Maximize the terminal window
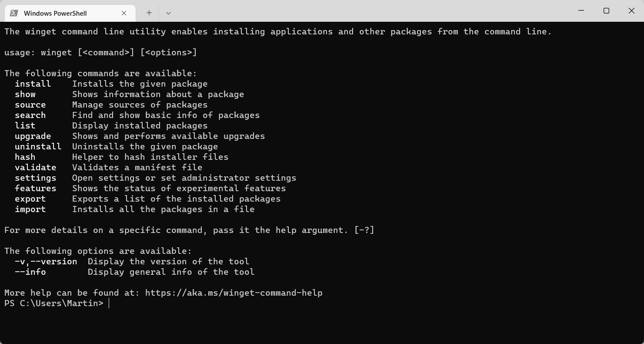Image resolution: width=644 pixels, height=344 pixels. [606, 10]
